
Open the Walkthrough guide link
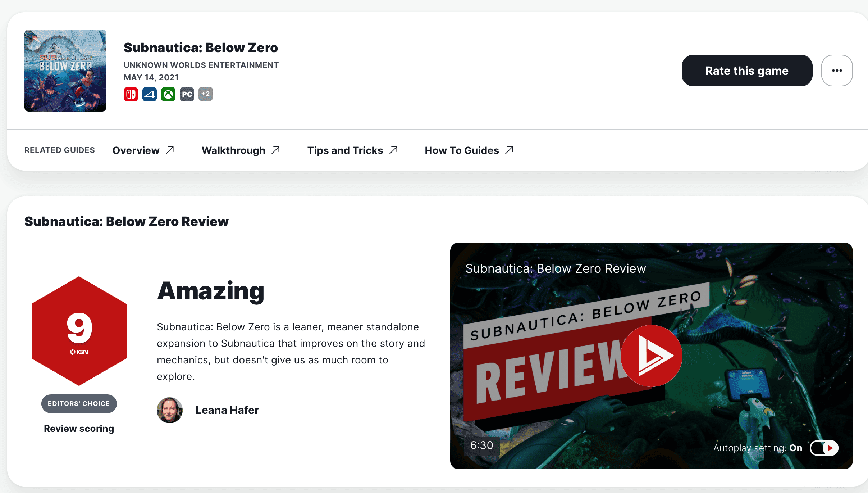(241, 150)
